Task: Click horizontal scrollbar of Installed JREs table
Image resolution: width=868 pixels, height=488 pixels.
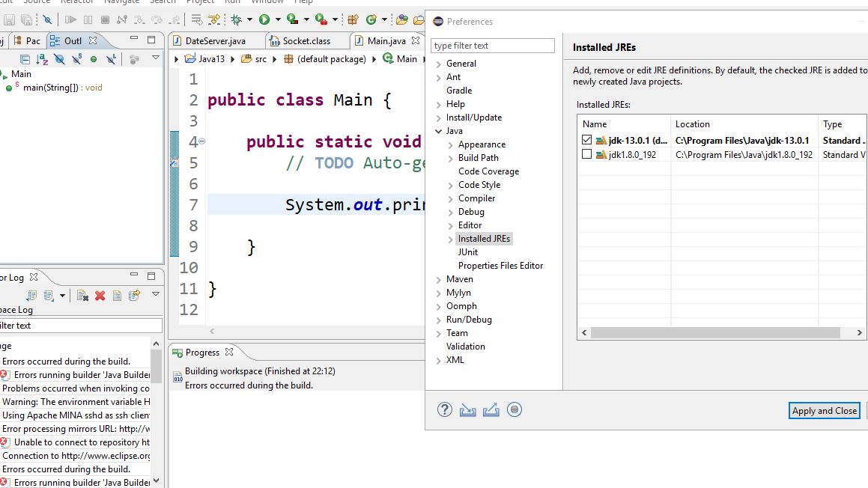Action: point(715,332)
